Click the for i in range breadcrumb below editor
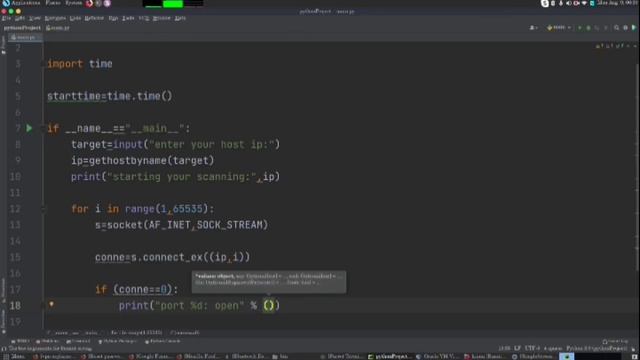The width and height of the screenshot is (640, 360). 137,333
